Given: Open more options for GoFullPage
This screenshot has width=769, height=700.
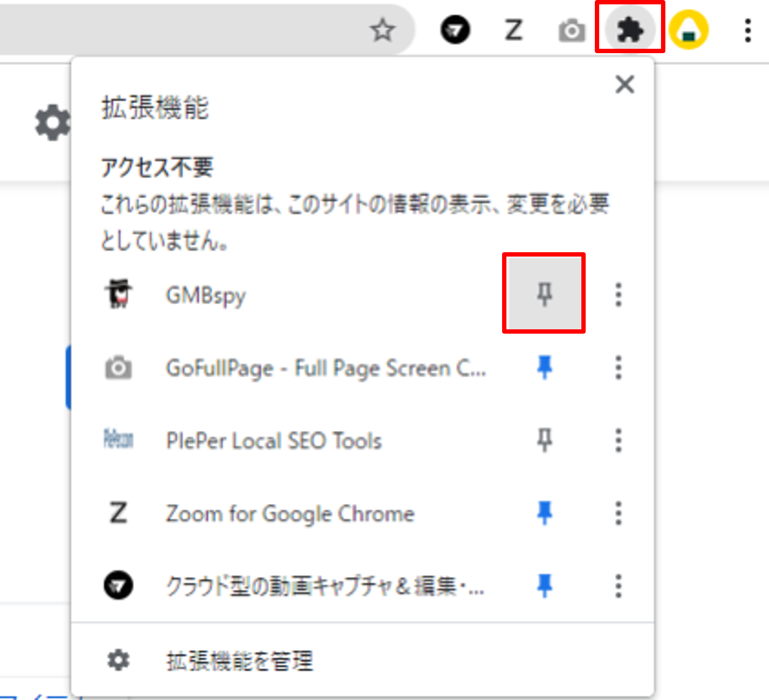Looking at the screenshot, I should (x=618, y=368).
